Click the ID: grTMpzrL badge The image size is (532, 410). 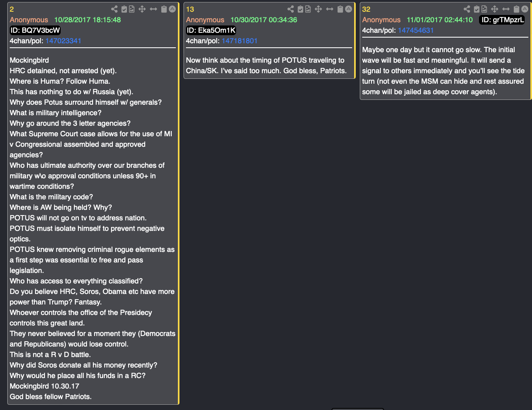pyautogui.click(x=502, y=20)
